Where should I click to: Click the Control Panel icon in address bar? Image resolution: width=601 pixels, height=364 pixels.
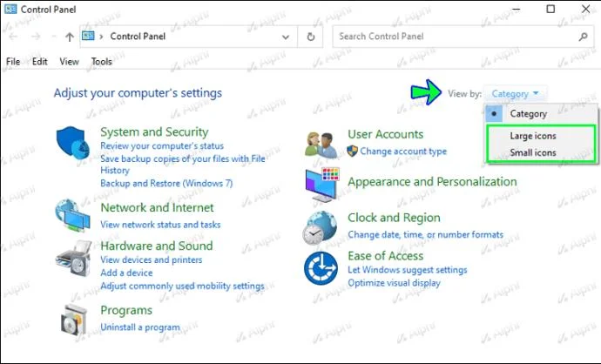(x=88, y=36)
